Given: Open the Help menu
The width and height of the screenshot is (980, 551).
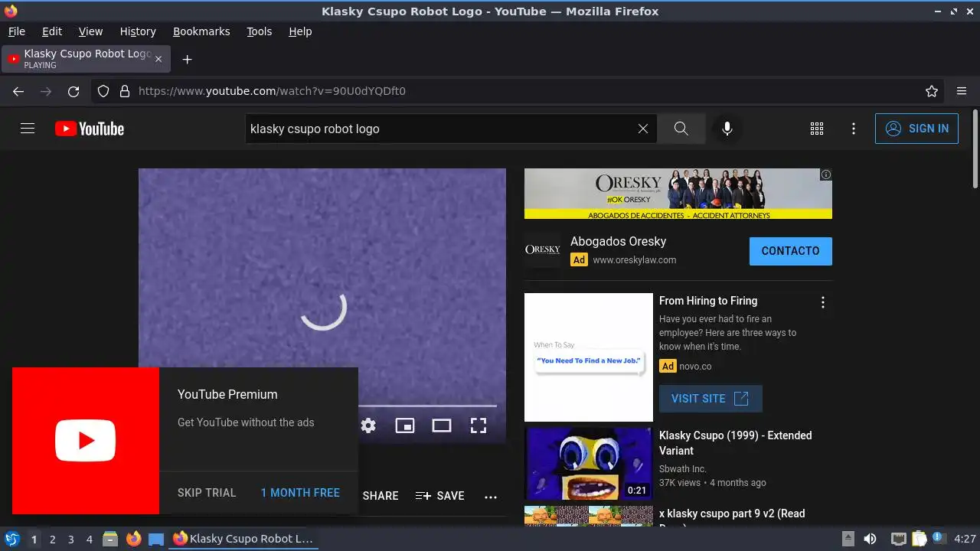Looking at the screenshot, I should 300,31.
